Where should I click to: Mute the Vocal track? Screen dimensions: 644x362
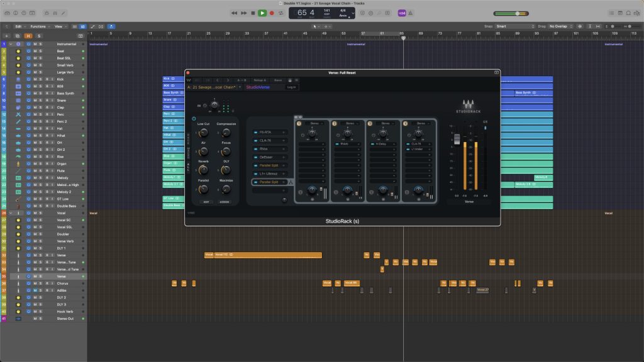[34, 213]
